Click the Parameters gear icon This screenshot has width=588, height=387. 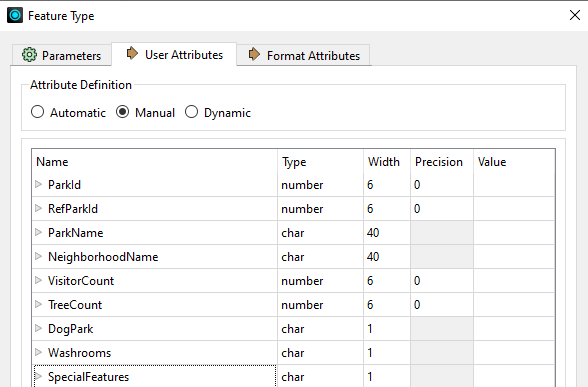point(29,55)
